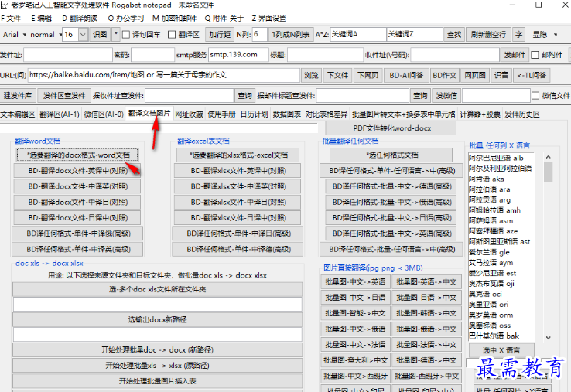The width and height of the screenshot is (571, 392).
Task: Click 选-多个doc xls文件所在文件夹 button
Action: [157, 290]
